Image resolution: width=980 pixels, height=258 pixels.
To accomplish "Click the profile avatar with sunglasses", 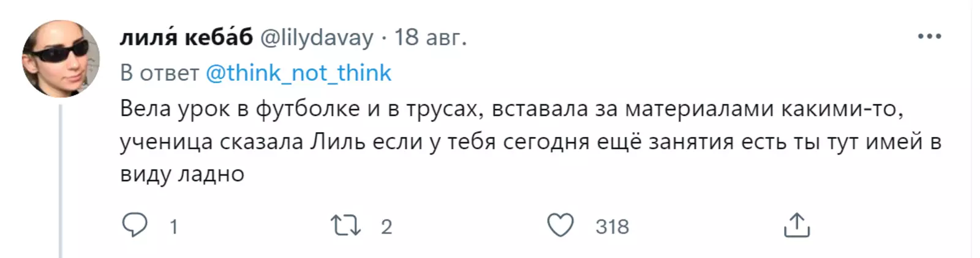I will [x=61, y=59].
